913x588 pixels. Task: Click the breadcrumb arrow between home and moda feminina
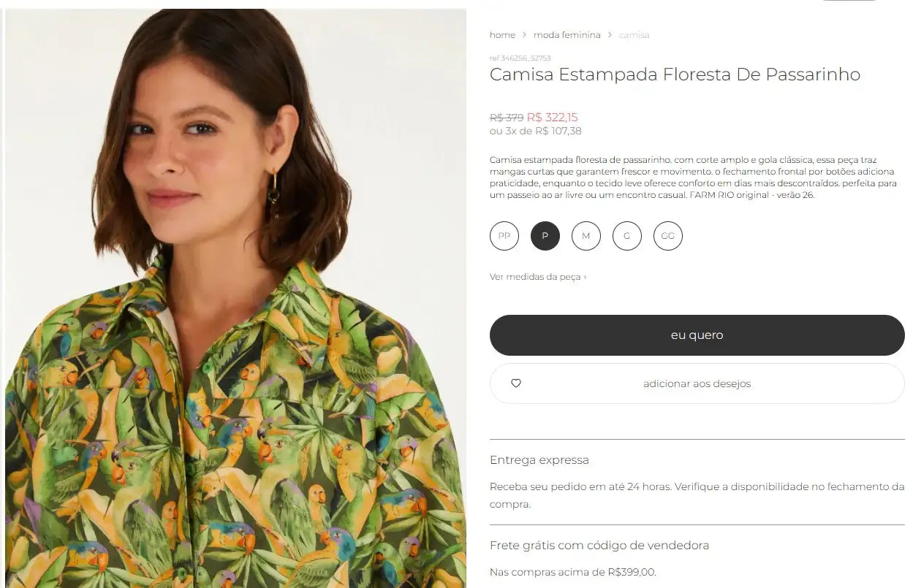click(523, 34)
